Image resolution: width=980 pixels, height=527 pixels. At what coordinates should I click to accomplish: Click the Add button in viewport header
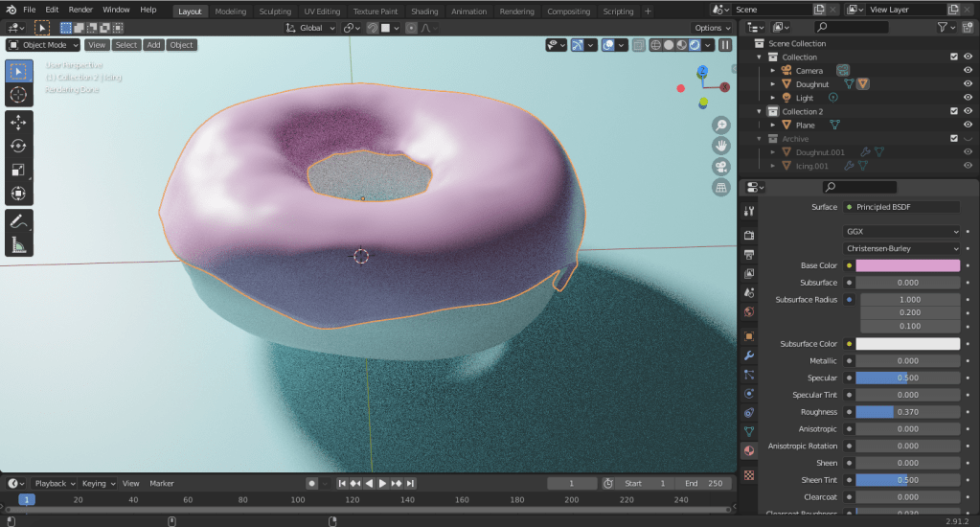153,45
